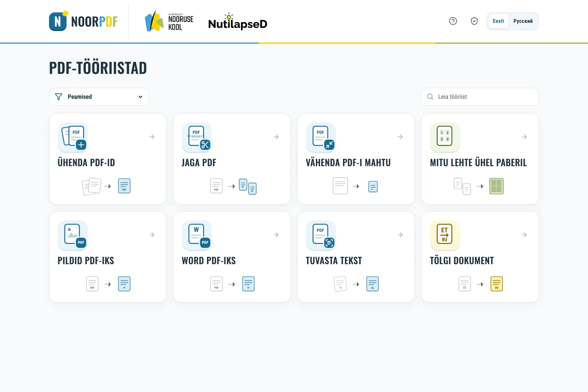
Task: Click the Mitu lehte ühel paberil grid icon
Action: (x=445, y=137)
